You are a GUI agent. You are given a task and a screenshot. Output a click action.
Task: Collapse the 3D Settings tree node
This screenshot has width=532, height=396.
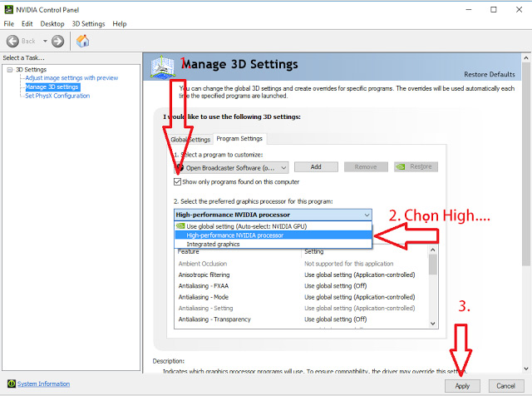[8, 69]
